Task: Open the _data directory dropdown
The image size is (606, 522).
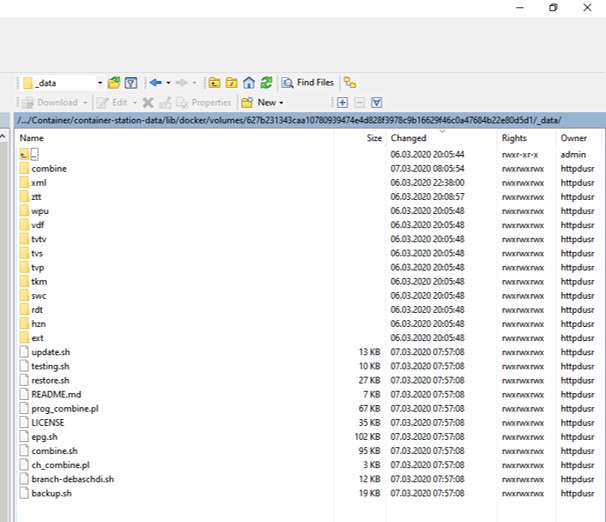Action: click(100, 83)
